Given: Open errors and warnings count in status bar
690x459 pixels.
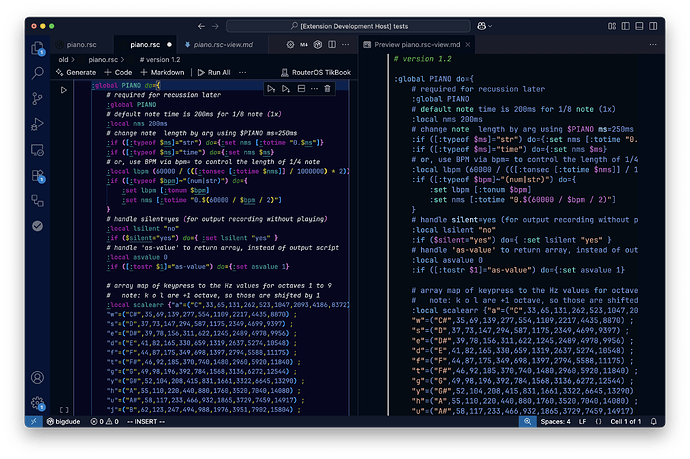Looking at the screenshot, I should 104,422.
